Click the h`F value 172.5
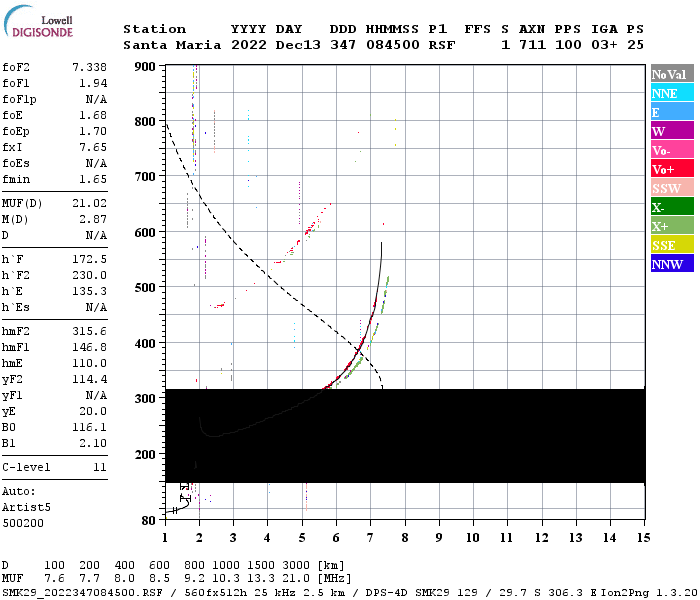Viewport: 700px width, 600px height. 89,259
